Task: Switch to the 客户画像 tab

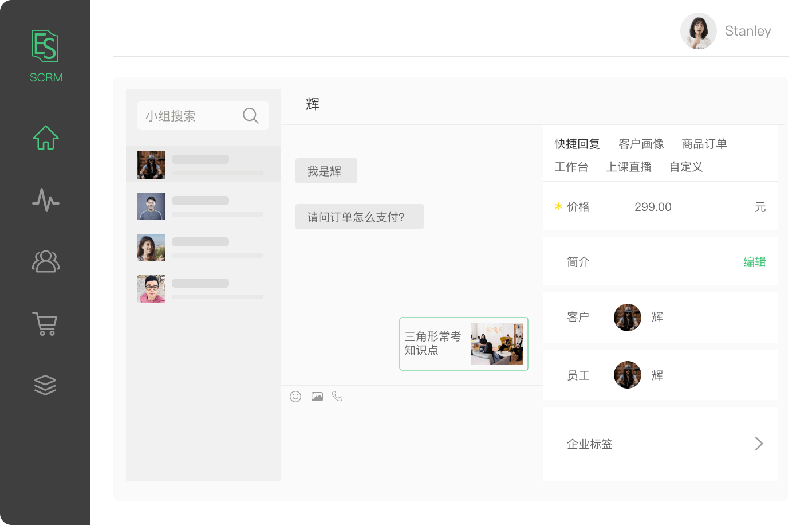Action: click(x=641, y=144)
